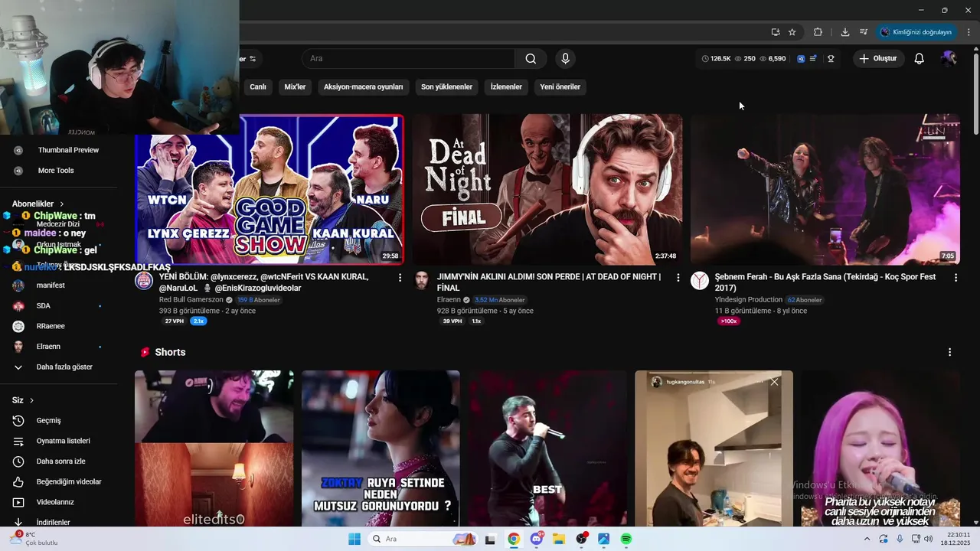The width and height of the screenshot is (980, 551).
Task: Select 'Aksiyon-macera oyunları' filter chip
Action: coord(363,86)
